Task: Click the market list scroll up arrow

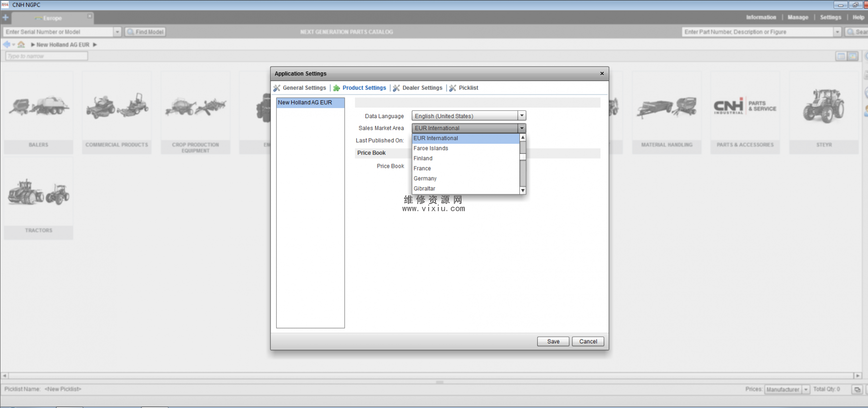Action: [x=523, y=137]
